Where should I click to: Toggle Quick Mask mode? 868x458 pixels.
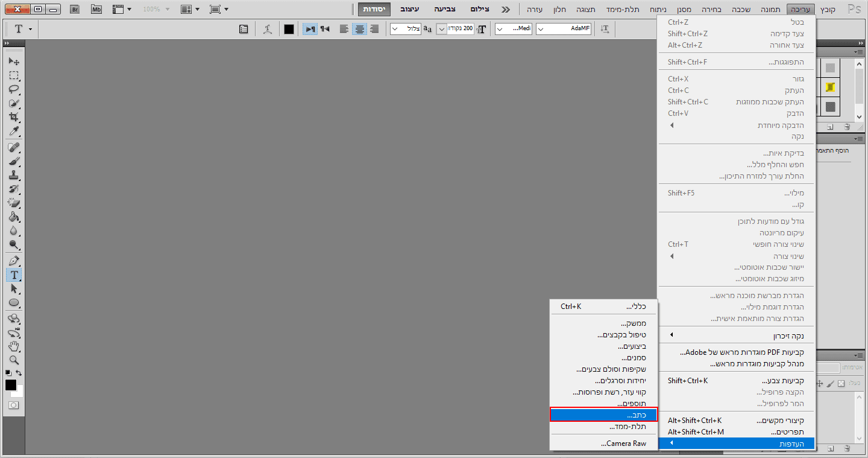pyautogui.click(x=14, y=406)
